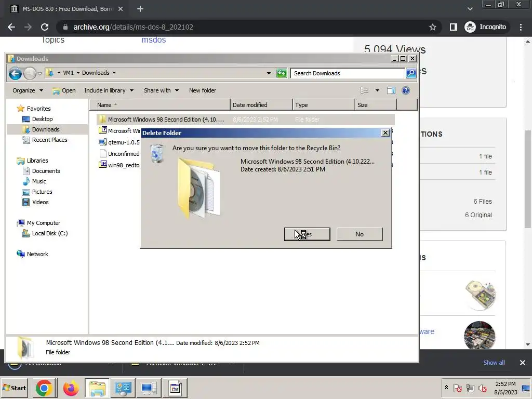Click the search magnifier icon in explorer

pyautogui.click(x=411, y=73)
